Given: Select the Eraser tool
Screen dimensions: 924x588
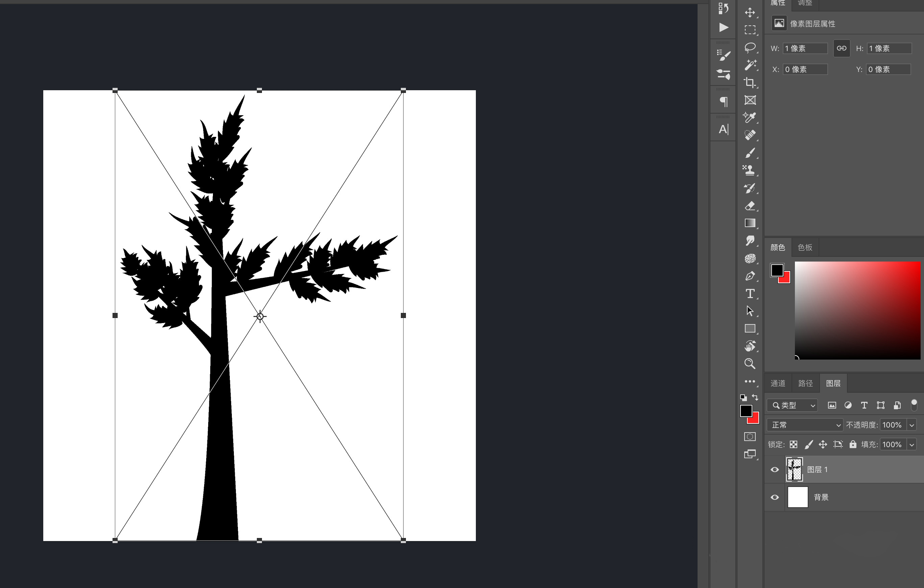Looking at the screenshot, I should [750, 205].
